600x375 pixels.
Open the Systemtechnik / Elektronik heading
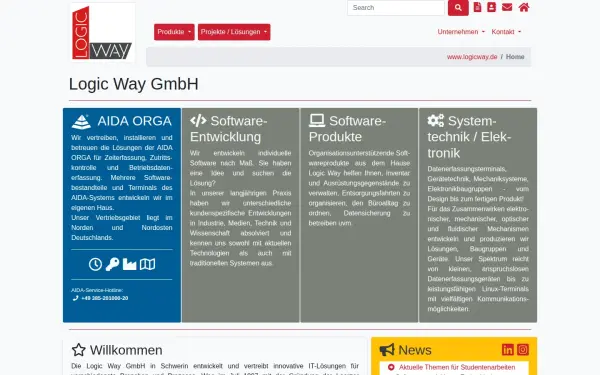point(469,137)
